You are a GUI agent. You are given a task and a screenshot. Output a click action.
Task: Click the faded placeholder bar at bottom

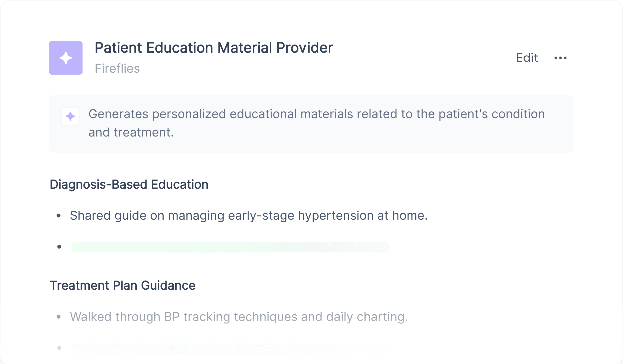[x=230, y=348]
